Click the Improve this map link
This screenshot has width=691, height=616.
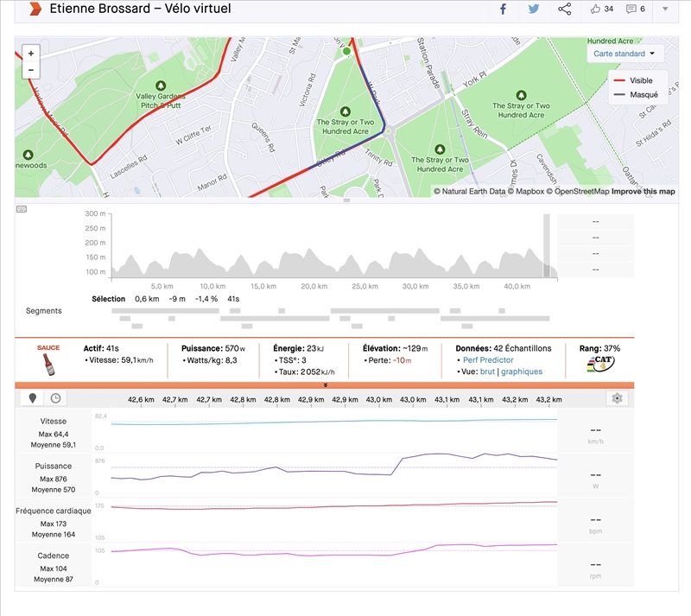coord(643,192)
